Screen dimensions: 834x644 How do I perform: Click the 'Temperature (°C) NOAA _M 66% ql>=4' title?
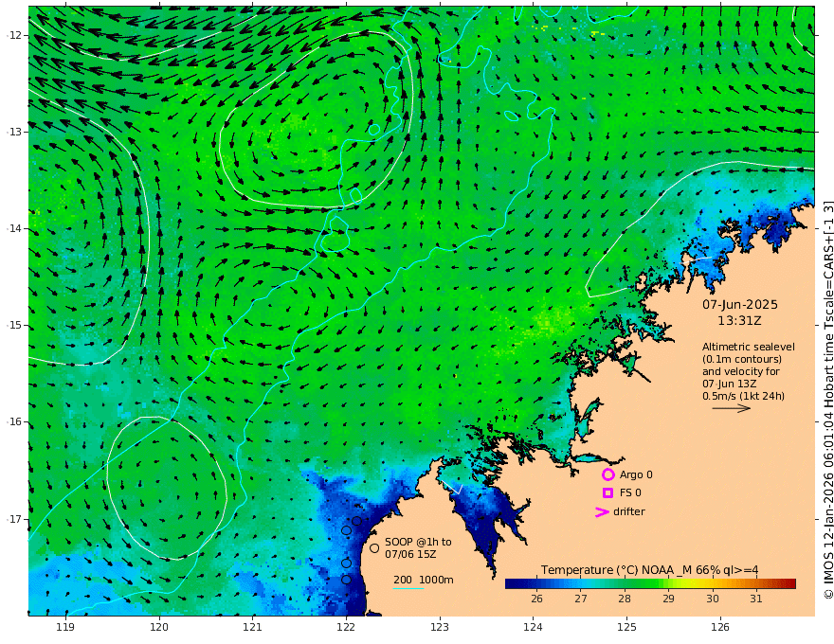tap(649, 570)
